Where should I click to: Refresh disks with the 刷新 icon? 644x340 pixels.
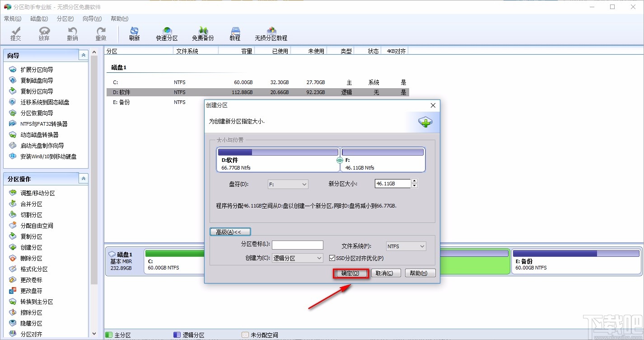[134, 33]
